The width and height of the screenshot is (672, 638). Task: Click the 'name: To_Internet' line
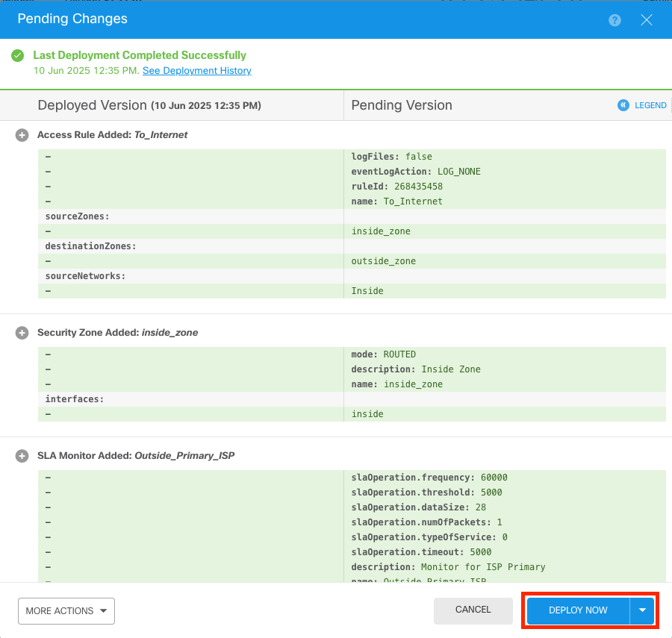coord(397,201)
